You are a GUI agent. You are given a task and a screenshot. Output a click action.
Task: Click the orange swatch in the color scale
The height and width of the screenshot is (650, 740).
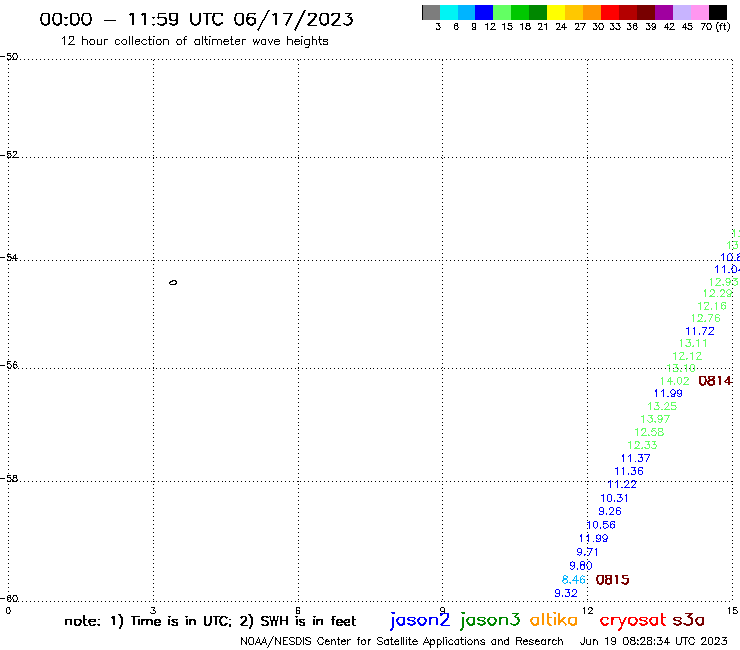click(x=592, y=12)
